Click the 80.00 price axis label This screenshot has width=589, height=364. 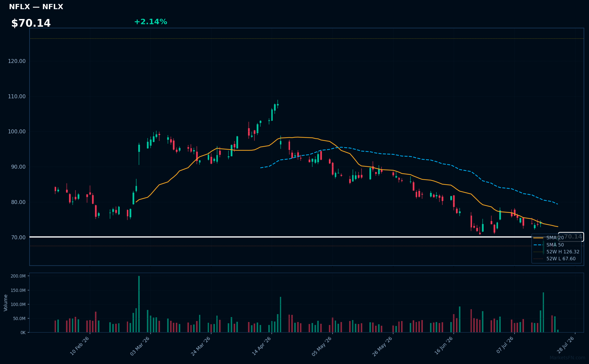click(x=18, y=202)
